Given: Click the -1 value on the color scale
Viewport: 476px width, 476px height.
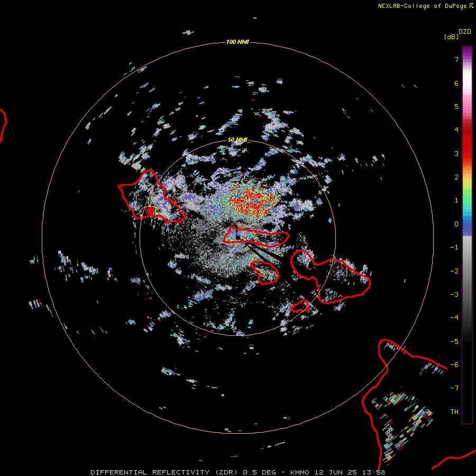Looking at the screenshot, I should [454, 248].
